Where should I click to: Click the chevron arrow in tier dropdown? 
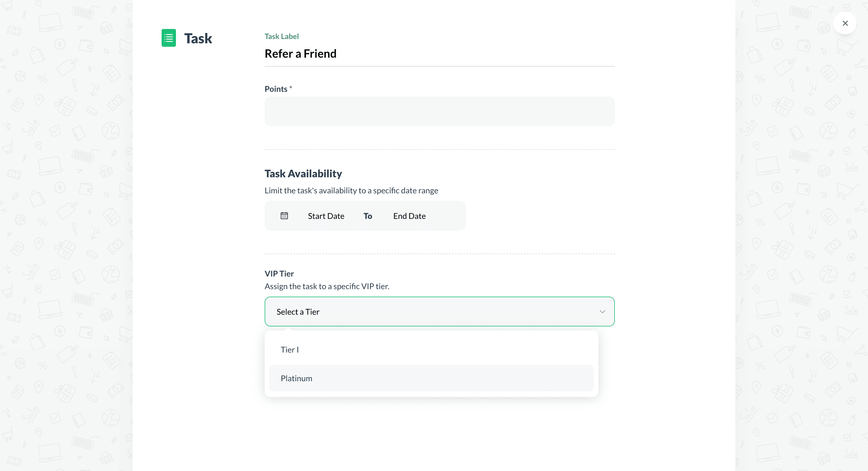click(602, 312)
